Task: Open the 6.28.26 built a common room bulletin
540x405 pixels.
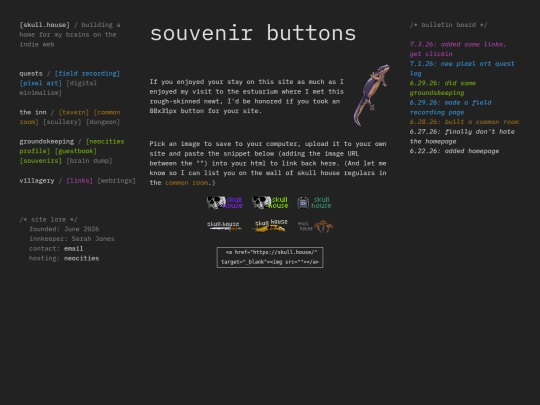Action: (464, 122)
